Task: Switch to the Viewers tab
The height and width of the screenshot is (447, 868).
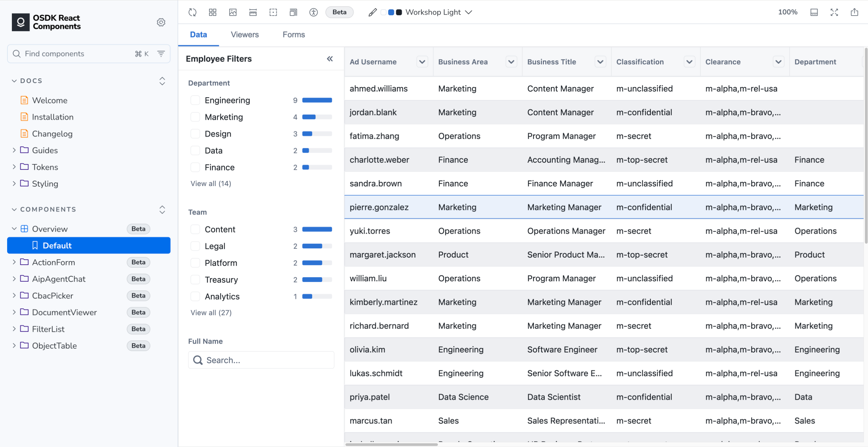Action: (245, 34)
